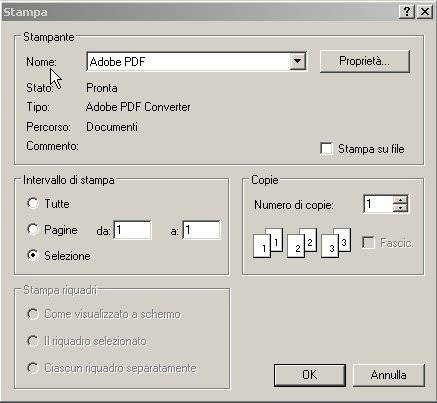Image resolution: width=437 pixels, height=403 pixels.
Task: Open the printer name dropdown arrow
Action: [x=297, y=61]
